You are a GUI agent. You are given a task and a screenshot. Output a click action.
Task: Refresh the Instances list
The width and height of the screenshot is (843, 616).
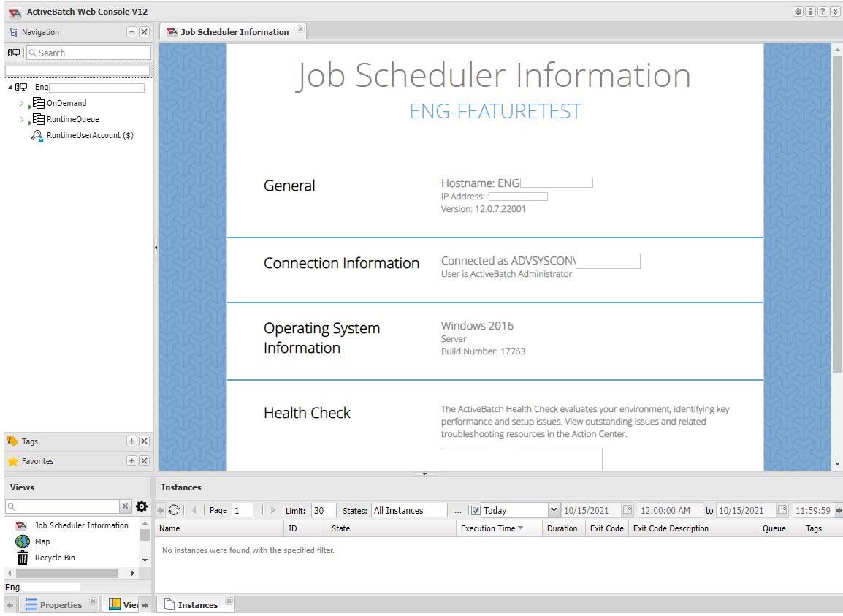click(174, 510)
